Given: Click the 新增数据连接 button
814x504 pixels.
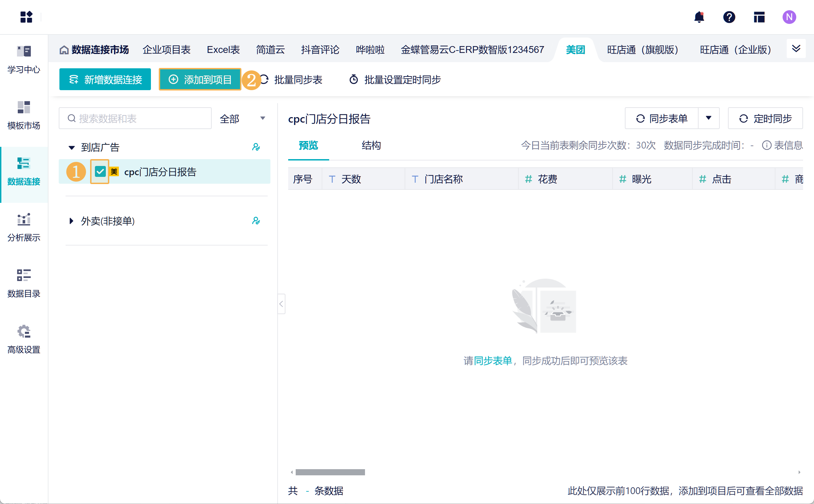Looking at the screenshot, I should tap(105, 79).
